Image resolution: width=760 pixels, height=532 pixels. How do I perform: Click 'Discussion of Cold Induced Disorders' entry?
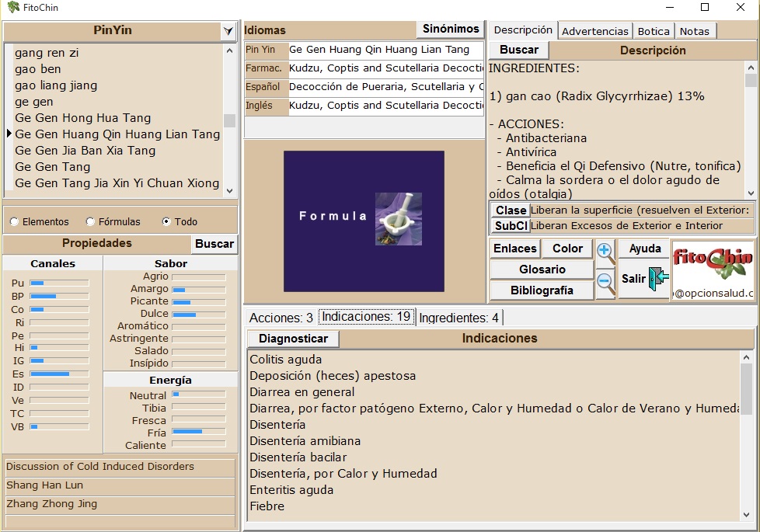[120, 467]
